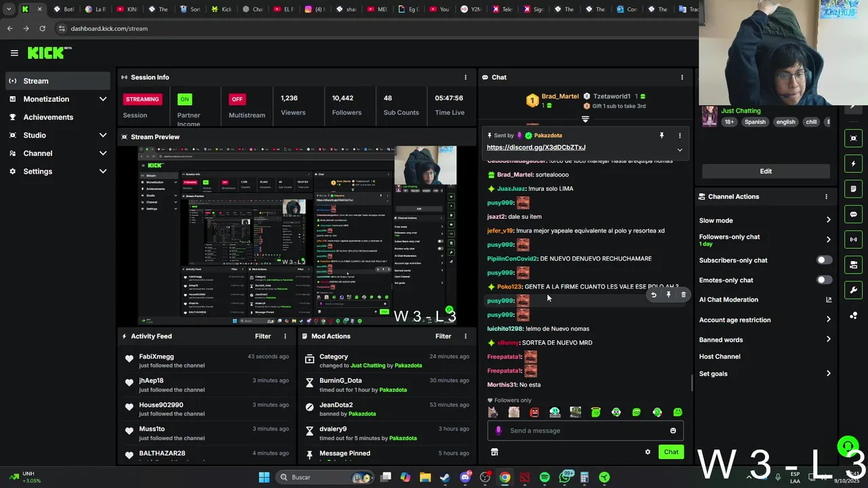Delete the hovered chat message
The width and height of the screenshot is (868, 488).
(x=684, y=295)
